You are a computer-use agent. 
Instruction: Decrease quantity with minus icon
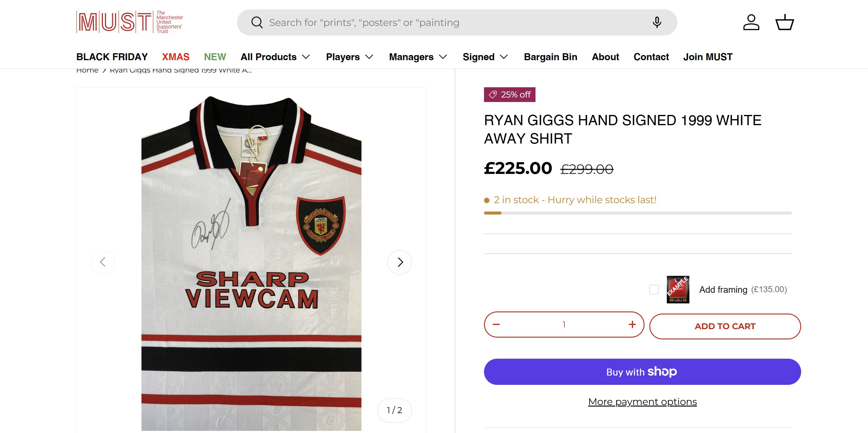click(496, 325)
